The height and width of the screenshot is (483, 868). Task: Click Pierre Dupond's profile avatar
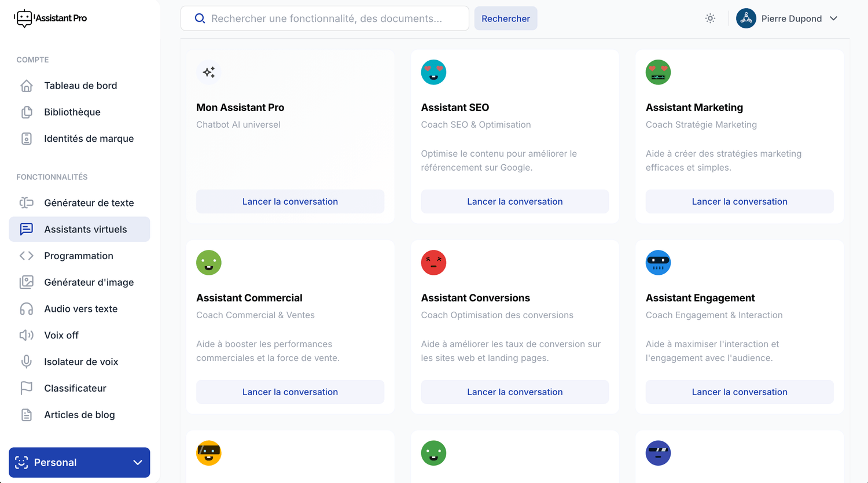point(746,19)
